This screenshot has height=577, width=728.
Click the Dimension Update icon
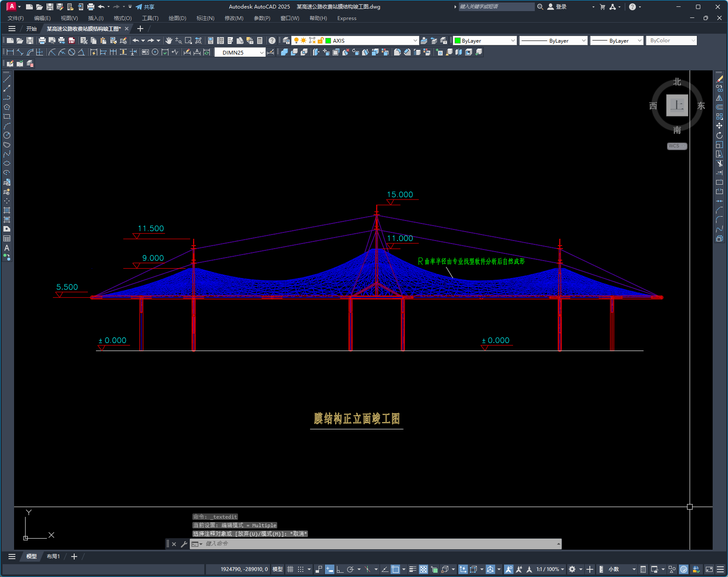[x=207, y=52]
